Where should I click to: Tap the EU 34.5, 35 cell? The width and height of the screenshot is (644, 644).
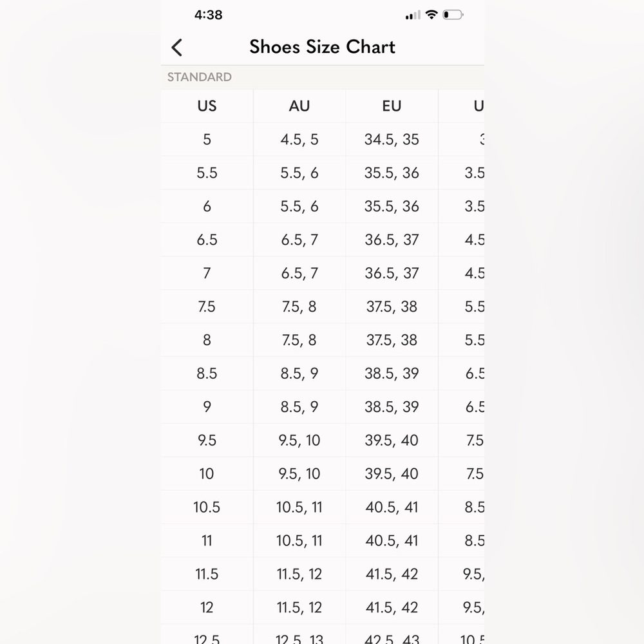392,140
